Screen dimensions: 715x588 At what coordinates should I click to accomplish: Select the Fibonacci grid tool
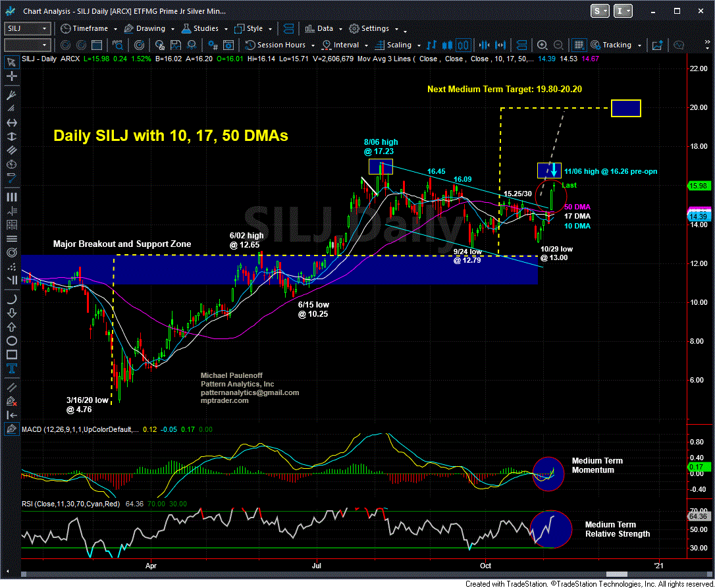(x=11, y=225)
